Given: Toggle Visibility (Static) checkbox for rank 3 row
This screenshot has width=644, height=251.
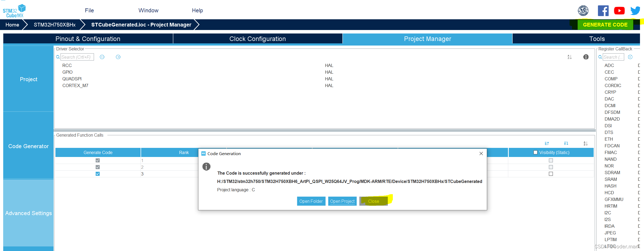Looking at the screenshot, I should (551, 174).
